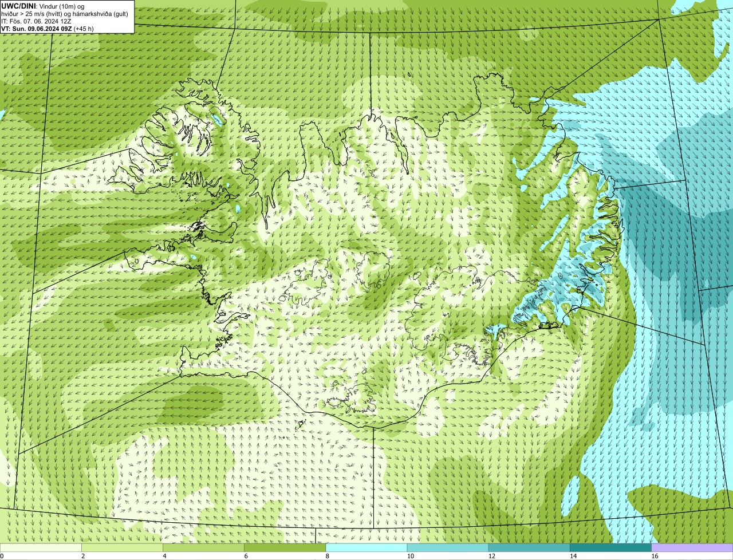Select the light cyan 8–10 m/s swatch
733x560 pixels.
pyautogui.click(x=366, y=547)
